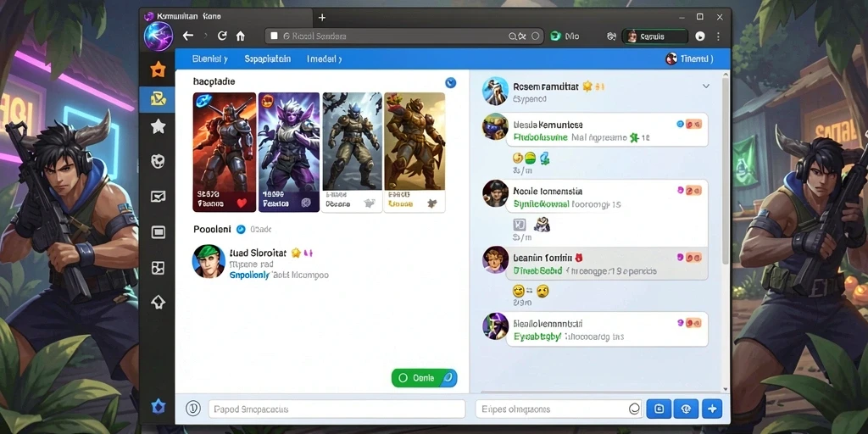The image size is (868, 434).
Task: Click the circle icon at the address bar end
Action: 536,36
